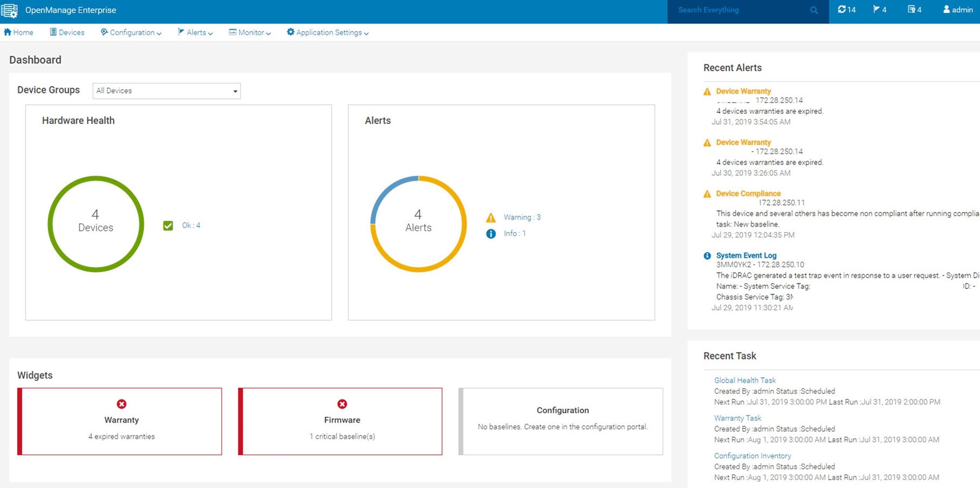The width and height of the screenshot is (980, 488).
Task: Click the green 4 Devices donut chart
Action: [x=96, y=224]
